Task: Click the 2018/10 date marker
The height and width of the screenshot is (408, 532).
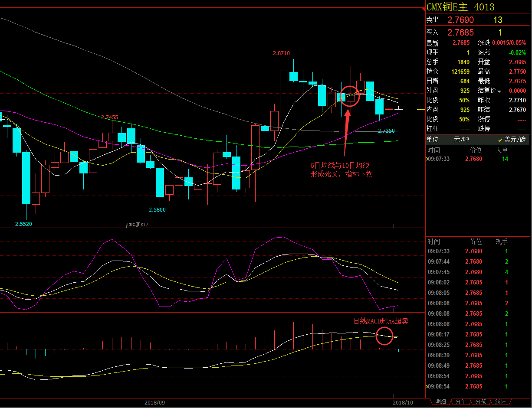Action: [x=403, y=402]
